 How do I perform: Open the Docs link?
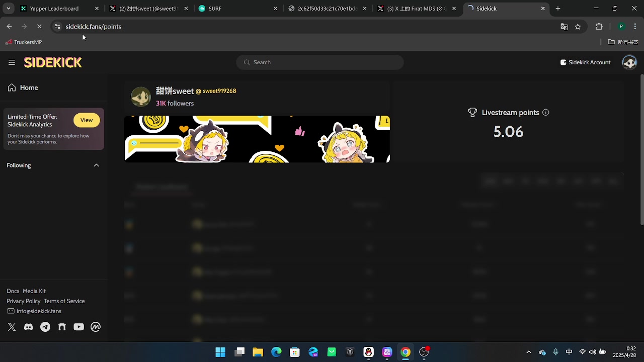click(13, 291)
